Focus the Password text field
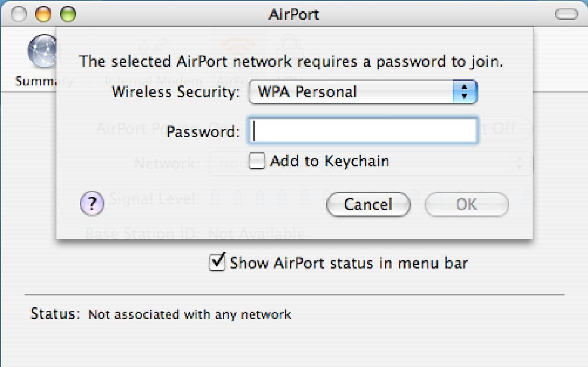Screen dimensions: 588x367 [x=363, y=131]
